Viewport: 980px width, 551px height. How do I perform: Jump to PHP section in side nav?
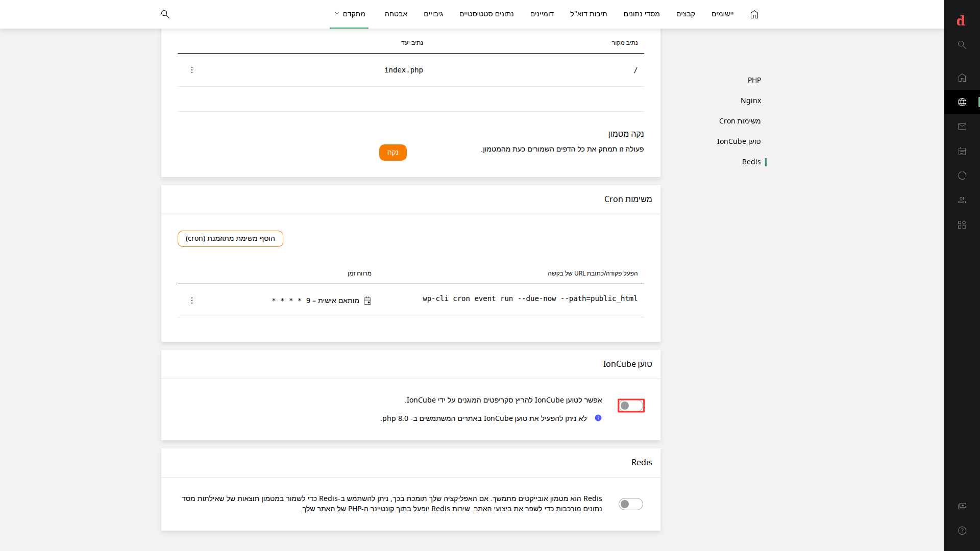pyautogui.click(x=754, y=80)
